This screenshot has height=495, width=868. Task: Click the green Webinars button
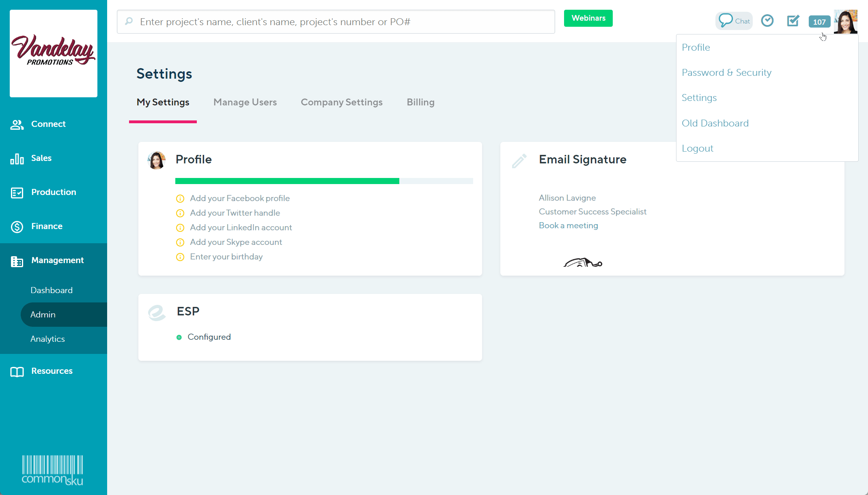pyautogui.click(x=588, y=18)
